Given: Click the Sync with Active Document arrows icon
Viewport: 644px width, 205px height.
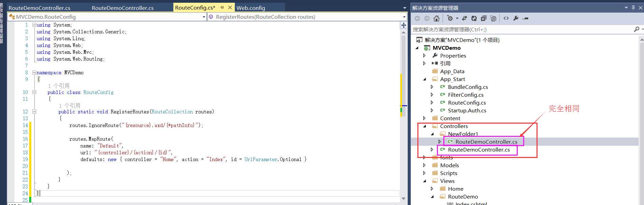Looking at the screenshot, I should (464, 18).
